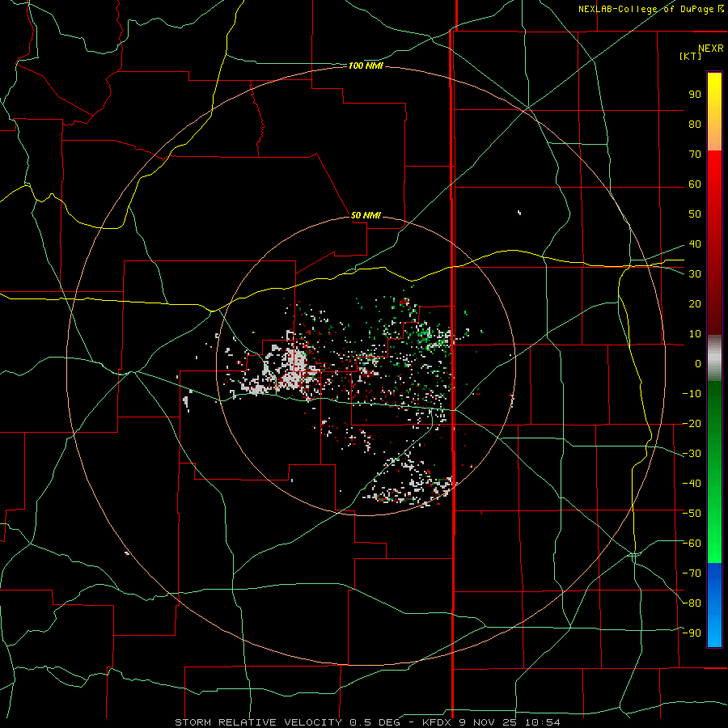Viewport: 728px width, 728px height.
Task: Click the positive 90 value on the velocity scale
Action: pos(695,95)
